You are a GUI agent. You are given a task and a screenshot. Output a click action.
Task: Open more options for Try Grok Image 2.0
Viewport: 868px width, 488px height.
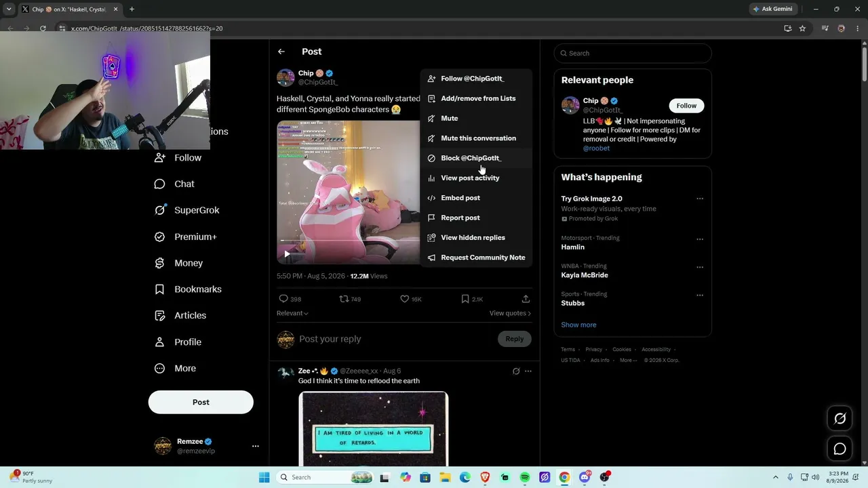pos(700,199)
